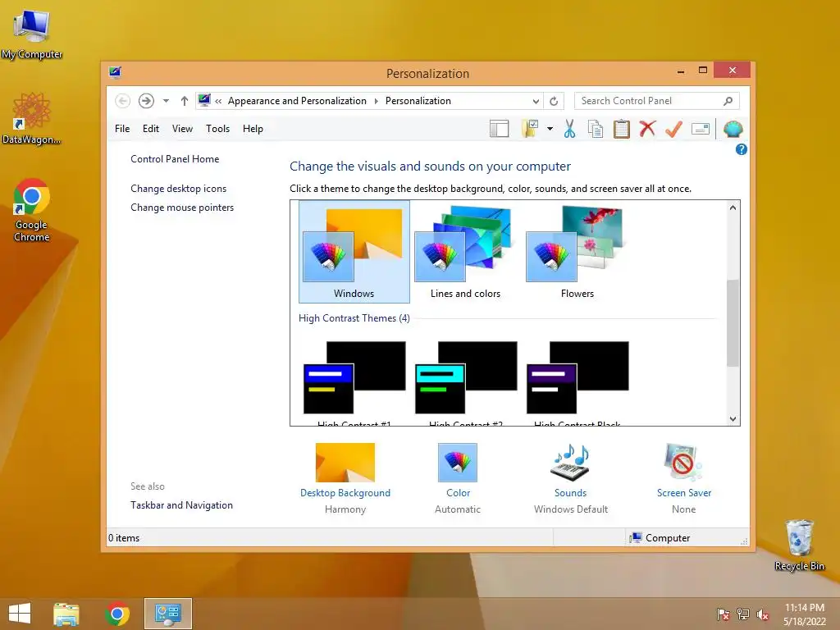The height and width of the screenshot is (630, 840).
Task: Select the Recycle Bin desktop icon
Action: click(799, 545)
